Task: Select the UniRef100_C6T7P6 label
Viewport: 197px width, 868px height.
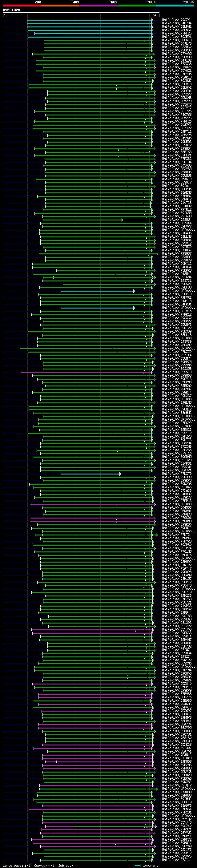Action: point(177,111)
